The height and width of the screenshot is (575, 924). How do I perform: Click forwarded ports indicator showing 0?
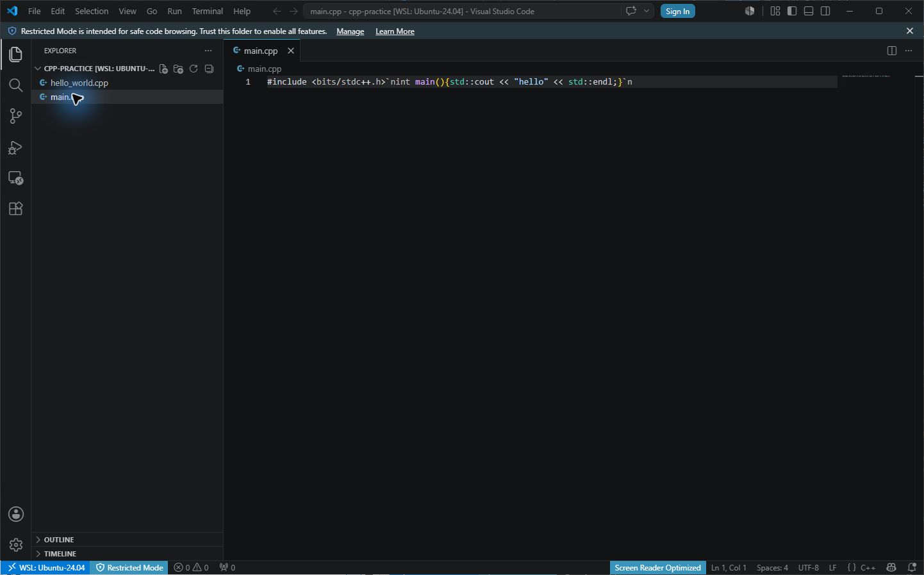pyautogui.click(x=227, y=567)
